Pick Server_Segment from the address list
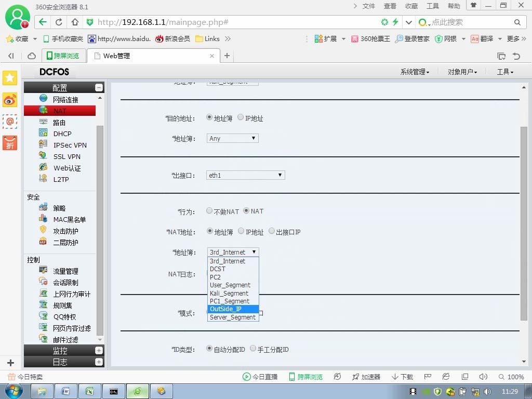The width and height of the screenshot is (532, 399). coord(233,317)
